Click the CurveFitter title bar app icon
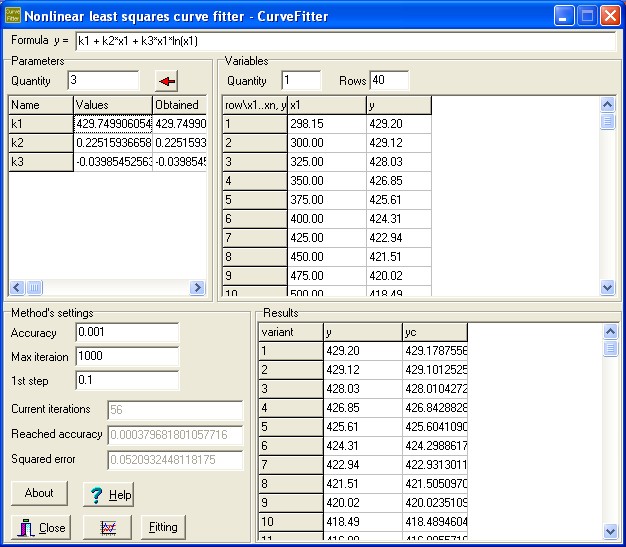 [x=14, y=15]
